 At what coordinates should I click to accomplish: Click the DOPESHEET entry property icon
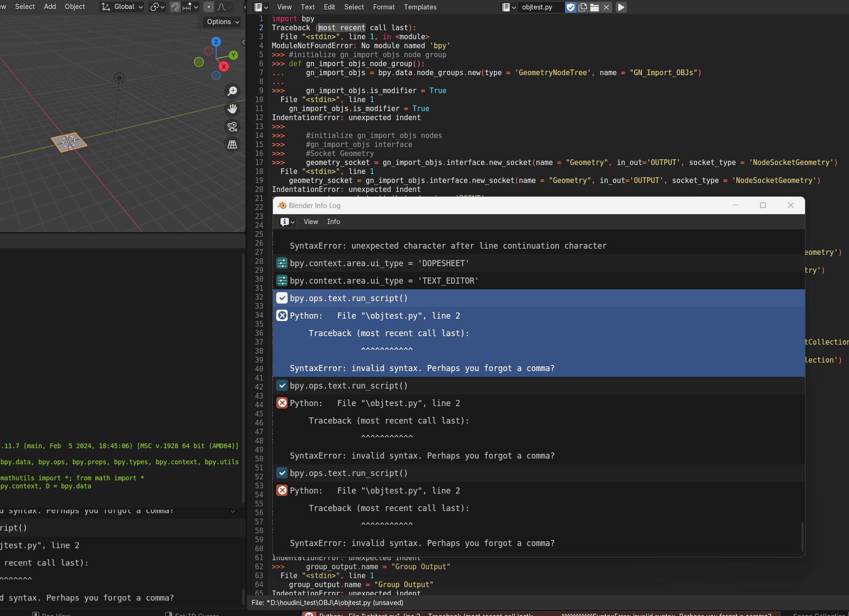pyautogui.click(x=282, y=263)
